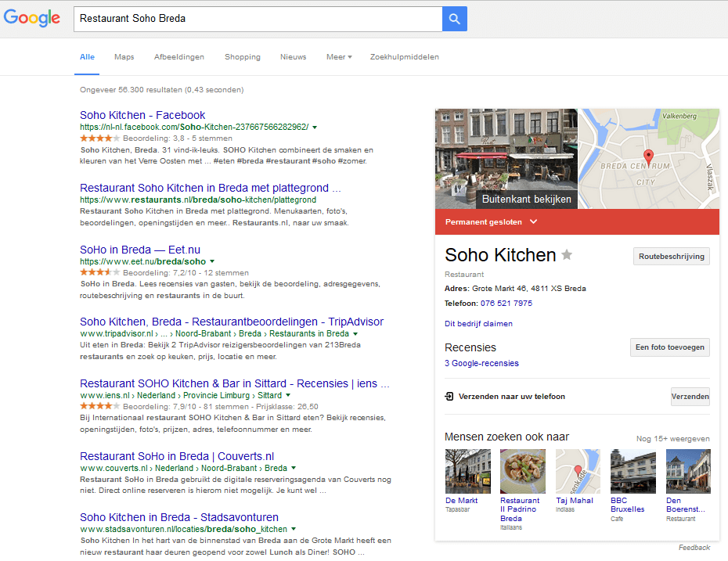
Task: Open the Soho Kitchen - Facebook result
Action: click(x=142, y=115)
